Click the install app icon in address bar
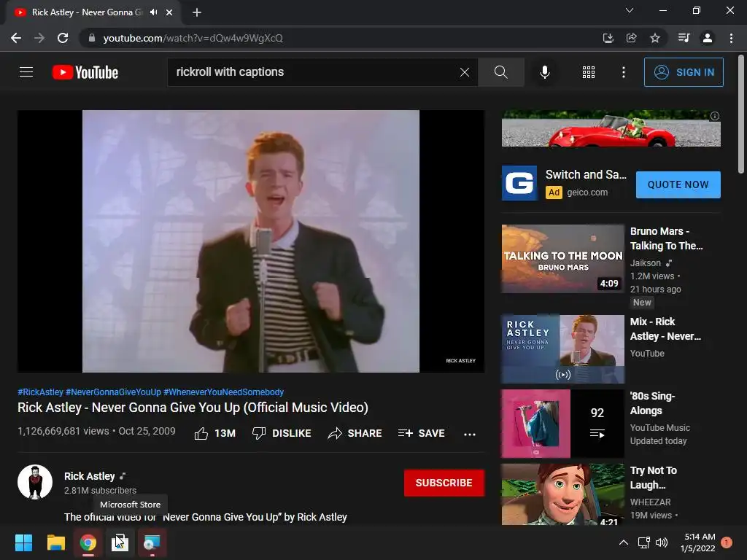The image size is (747, 560). [x=608, y=38]
